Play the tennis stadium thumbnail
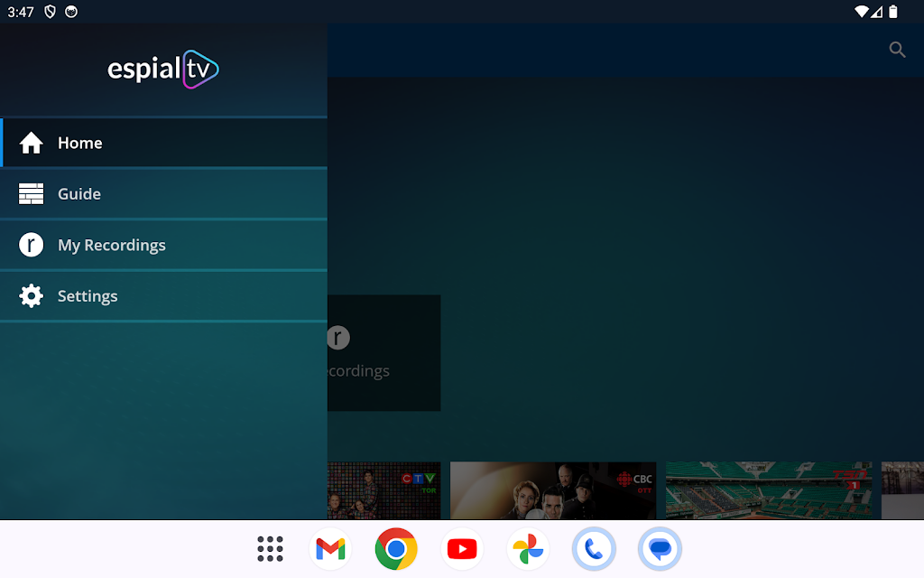 pyautogui.click(x=769, y=490)
